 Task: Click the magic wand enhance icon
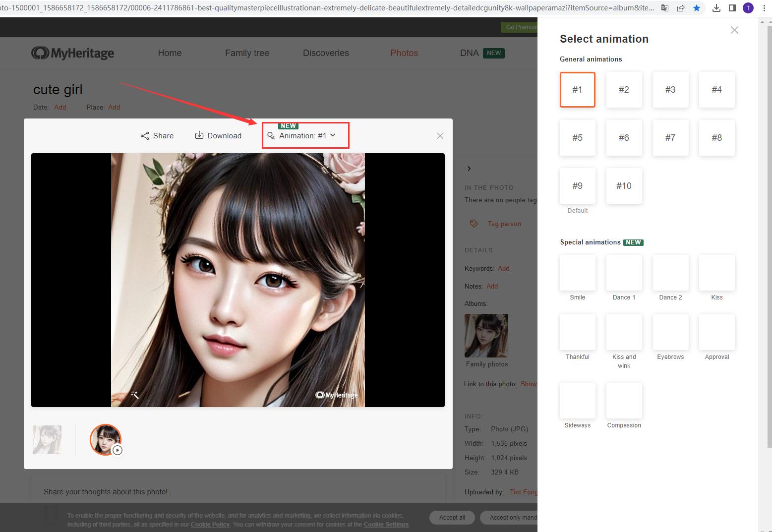135,395
